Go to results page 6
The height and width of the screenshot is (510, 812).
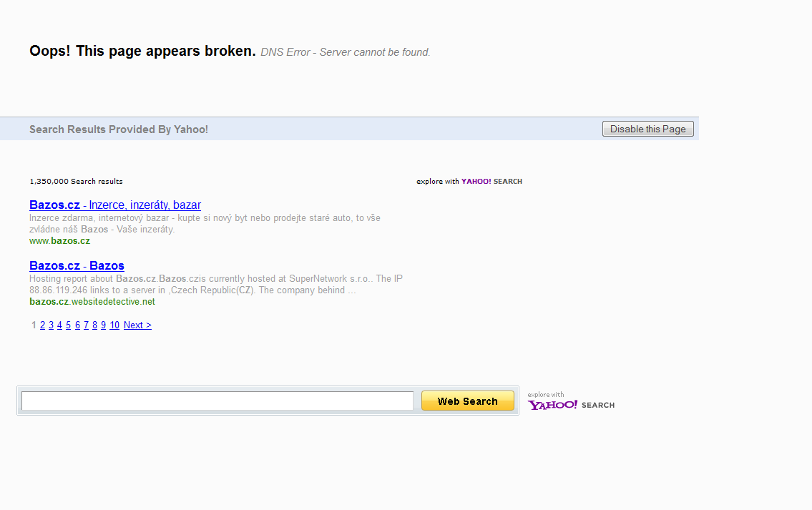point(78,325)
